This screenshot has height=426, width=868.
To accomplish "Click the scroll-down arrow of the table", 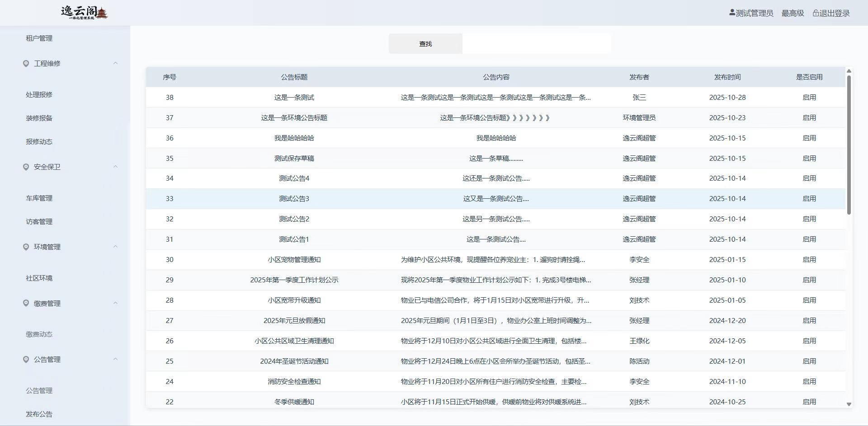I will tap(849, 404).
